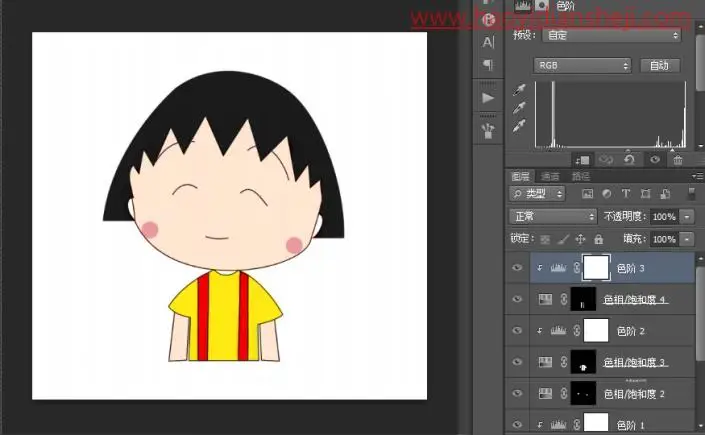Open the RGB channel dropdown

click(582, 66)
